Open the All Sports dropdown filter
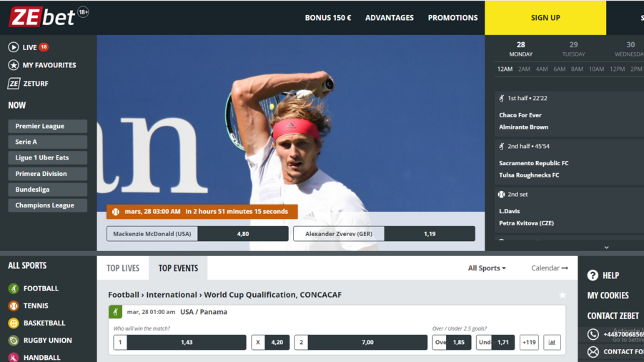 click(x=487, y=268)
